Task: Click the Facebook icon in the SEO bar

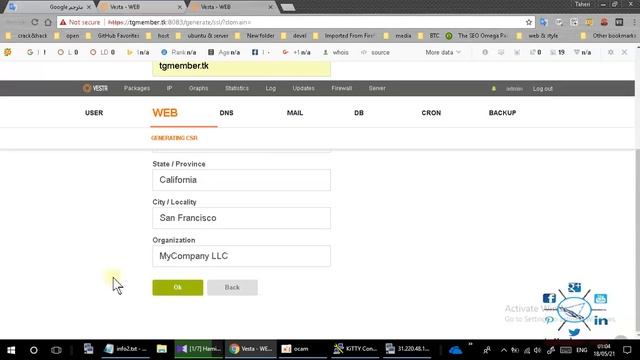Action: coord(255,52)
